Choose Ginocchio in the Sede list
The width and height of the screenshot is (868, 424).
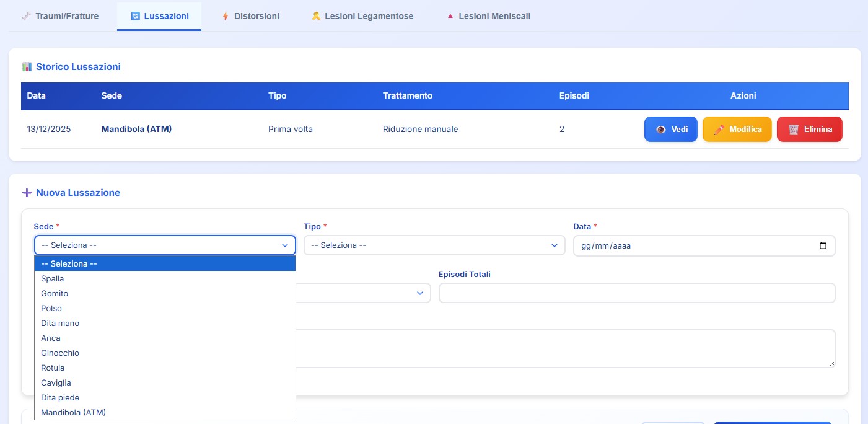[x=60, y=353]
